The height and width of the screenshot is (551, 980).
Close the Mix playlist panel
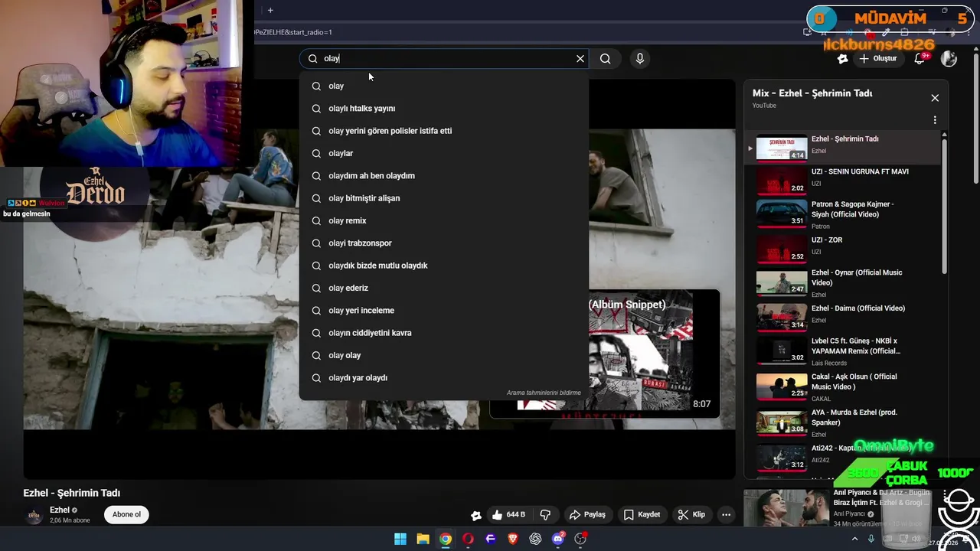935,98
